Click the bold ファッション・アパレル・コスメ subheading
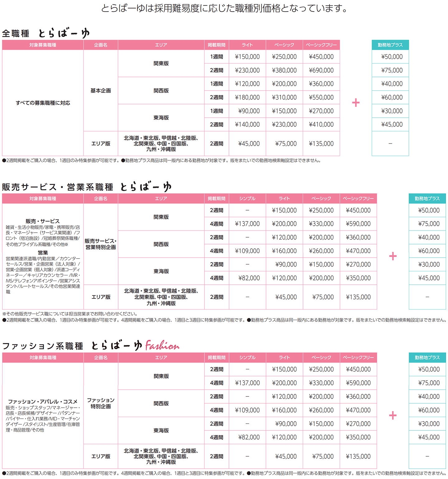The image size is (448, 479). click(x=43, y=402)
